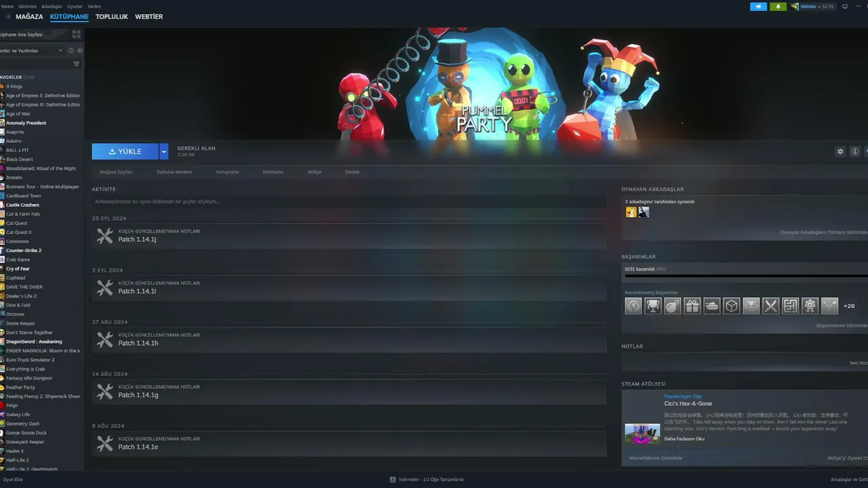
Task: Open the library advanced filter icon
Action: tap(76, 64)
